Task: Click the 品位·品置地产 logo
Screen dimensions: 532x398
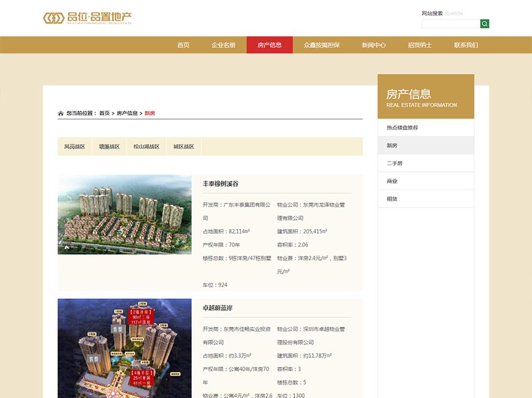Action: (87, 18)
